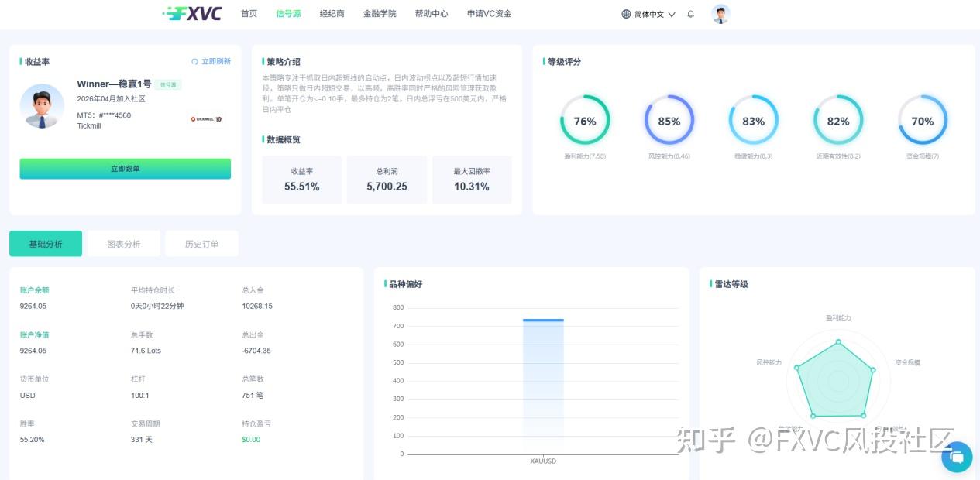Image resolution: width=980 pixels, height=480 pixels.
Task: Open 申请VC资金 navigation item
Action: coord(489,14)
